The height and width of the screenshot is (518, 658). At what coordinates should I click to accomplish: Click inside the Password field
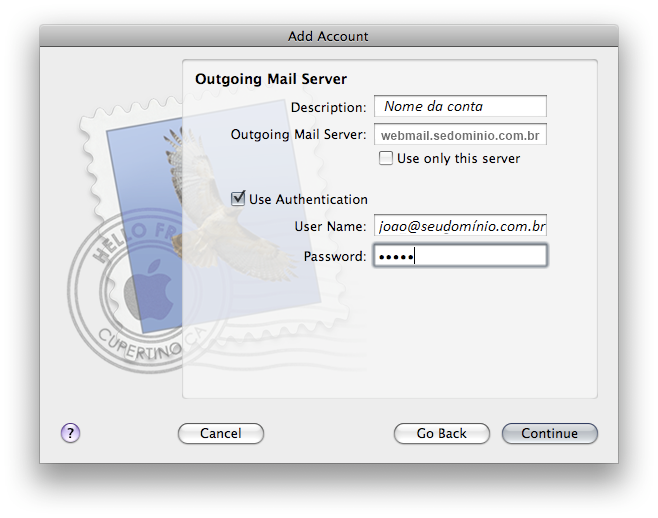click(460, 256)
